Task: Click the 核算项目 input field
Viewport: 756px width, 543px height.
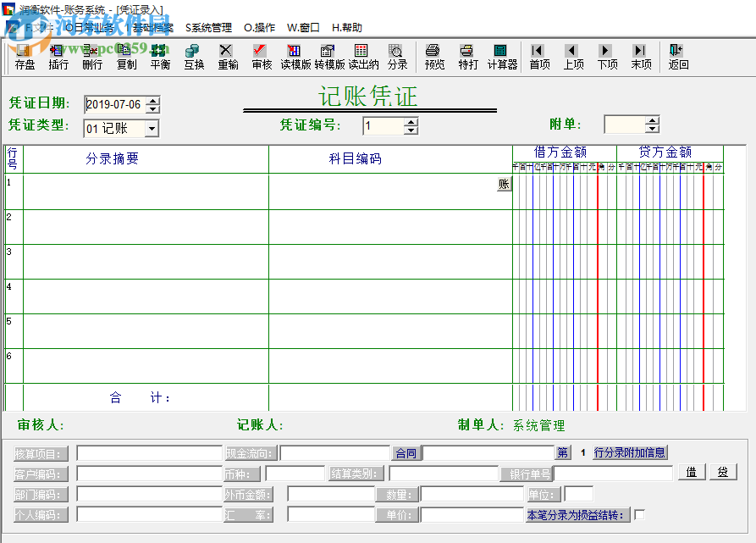Action: [x=150, y=453]
